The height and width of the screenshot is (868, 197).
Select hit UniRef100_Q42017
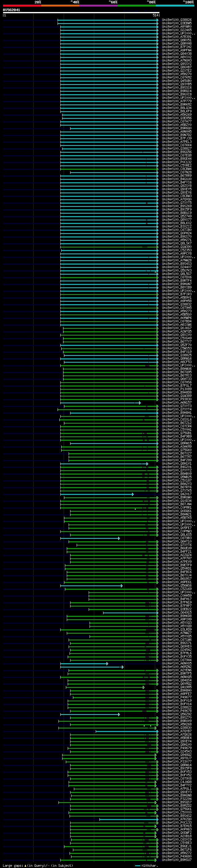coord(176,494)
